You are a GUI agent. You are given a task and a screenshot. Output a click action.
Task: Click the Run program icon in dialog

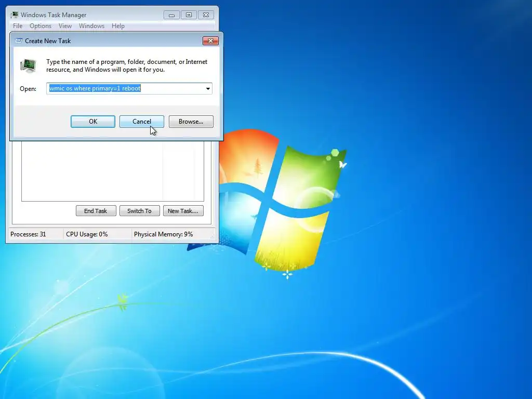[x=28, y=65]
